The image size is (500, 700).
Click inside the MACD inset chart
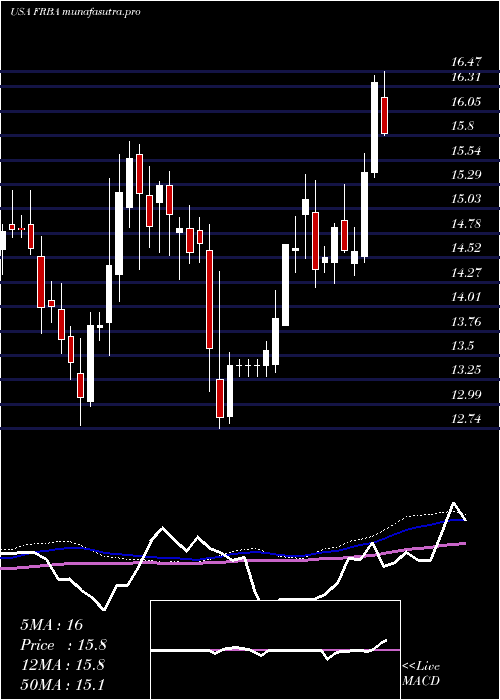[x=275, y=650]
